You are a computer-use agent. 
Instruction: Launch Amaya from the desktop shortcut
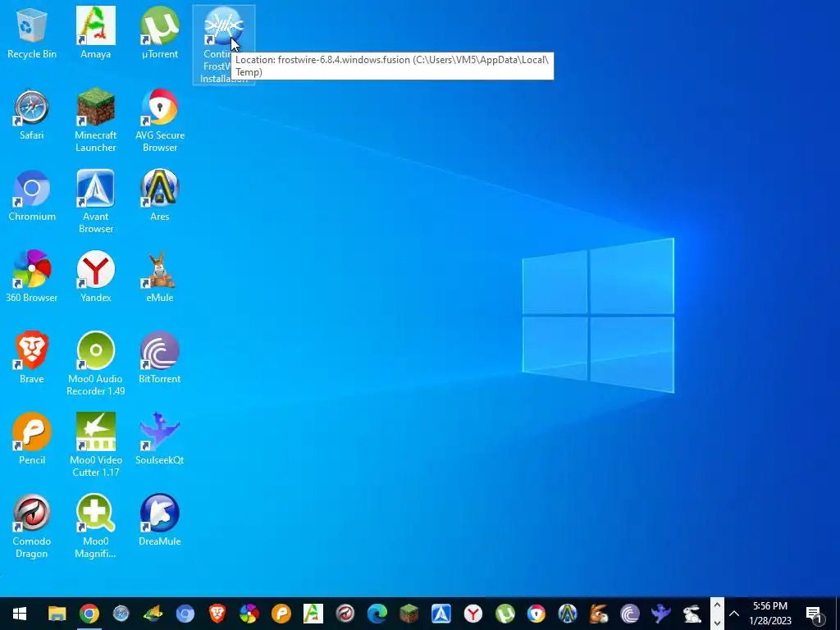click(95, 33)
